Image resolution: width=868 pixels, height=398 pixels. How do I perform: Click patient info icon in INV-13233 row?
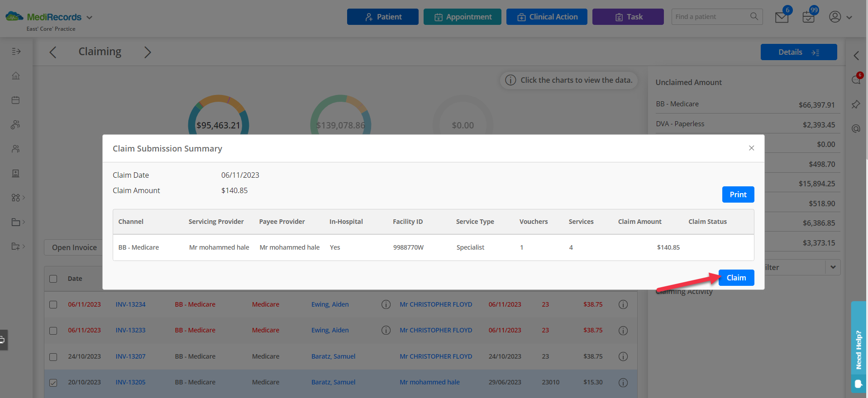point(386,330)
